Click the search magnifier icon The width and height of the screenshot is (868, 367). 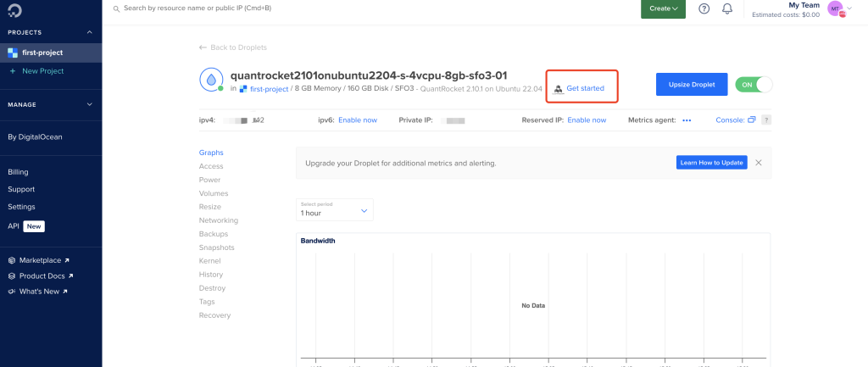[x=116, y=9]
